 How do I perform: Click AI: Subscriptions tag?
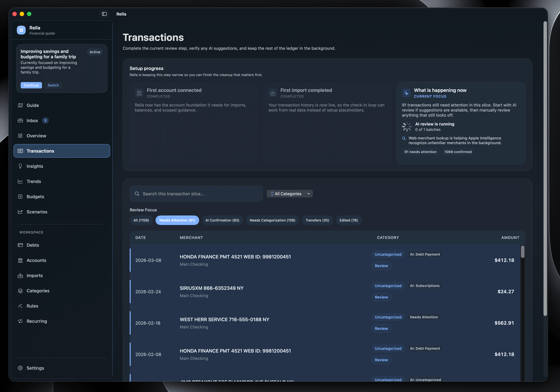pyautogui.click(x=425, y=286)
